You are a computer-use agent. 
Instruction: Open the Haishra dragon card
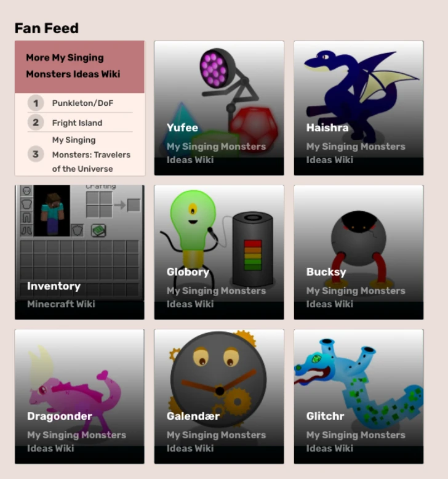click(x=359, y=108)
